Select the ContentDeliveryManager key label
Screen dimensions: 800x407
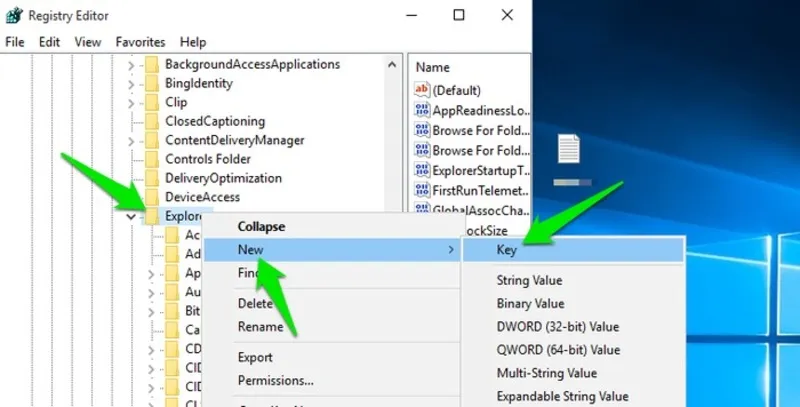[235, 140]
